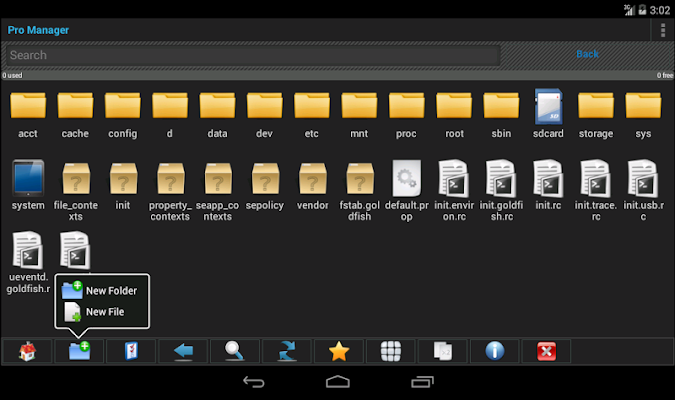Select the vendor item

coord(313,186)
